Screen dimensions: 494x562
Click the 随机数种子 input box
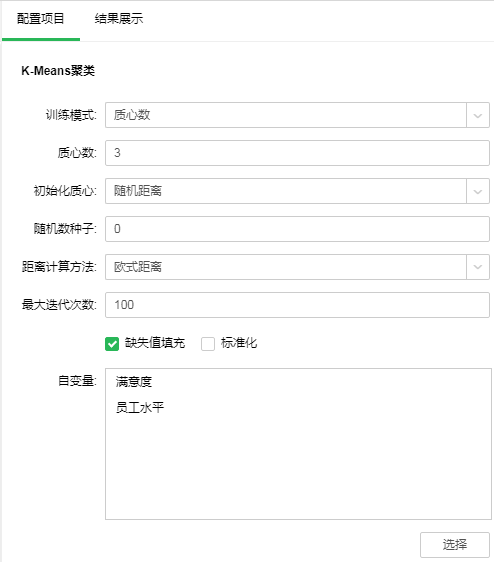pyautogui.click(x=297, y=229)
